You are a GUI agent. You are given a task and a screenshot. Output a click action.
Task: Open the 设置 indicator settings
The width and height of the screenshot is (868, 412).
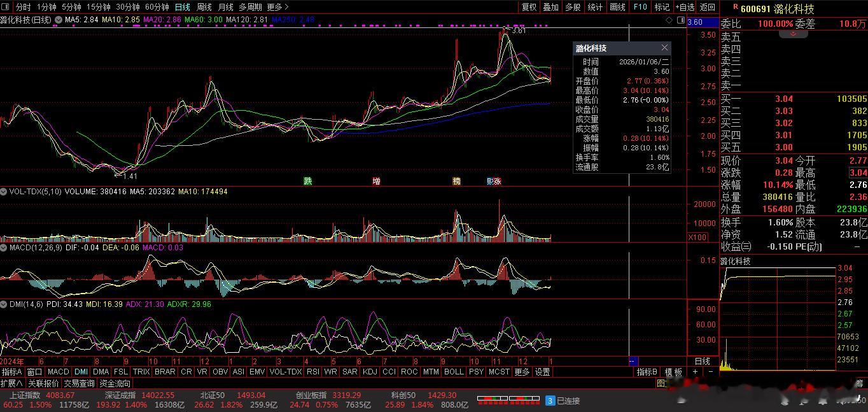(542, 372)
